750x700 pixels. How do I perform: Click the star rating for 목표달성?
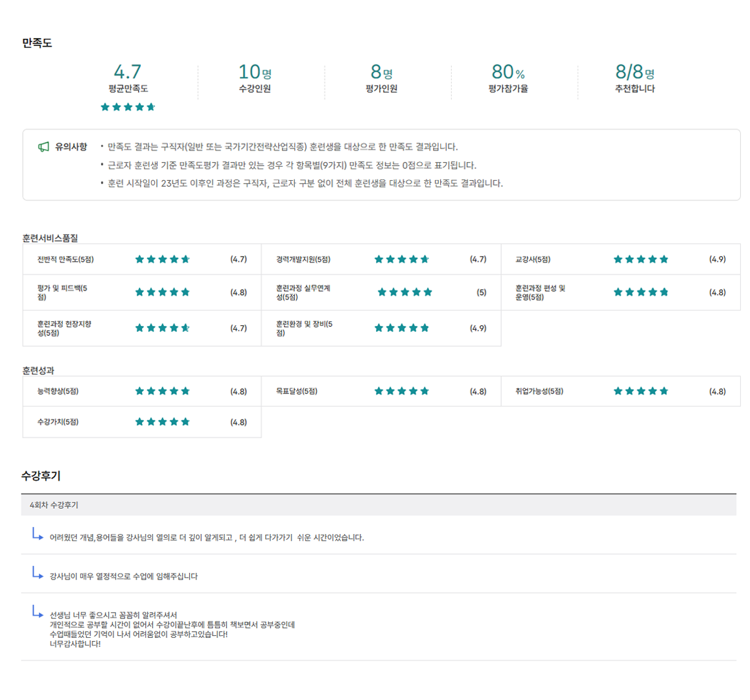(x=401, y=391)
